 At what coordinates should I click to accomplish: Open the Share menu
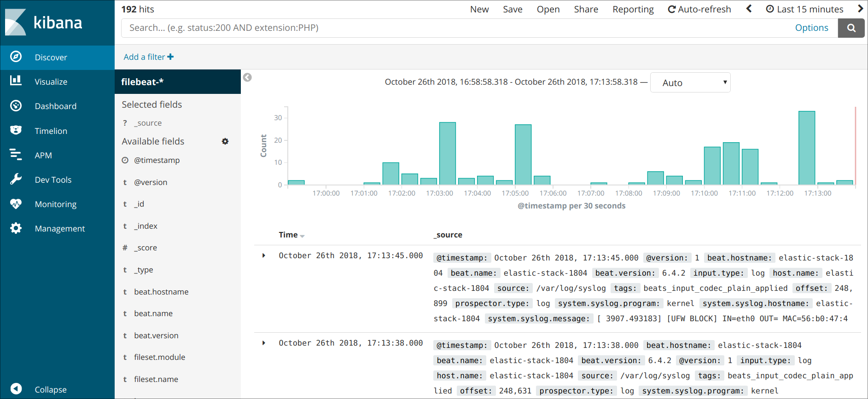pos(586,9)
